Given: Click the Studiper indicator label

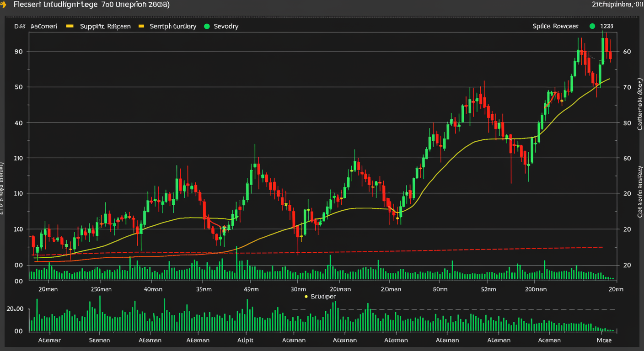Looking at the screenshot, I should click(x=323, y=297).
